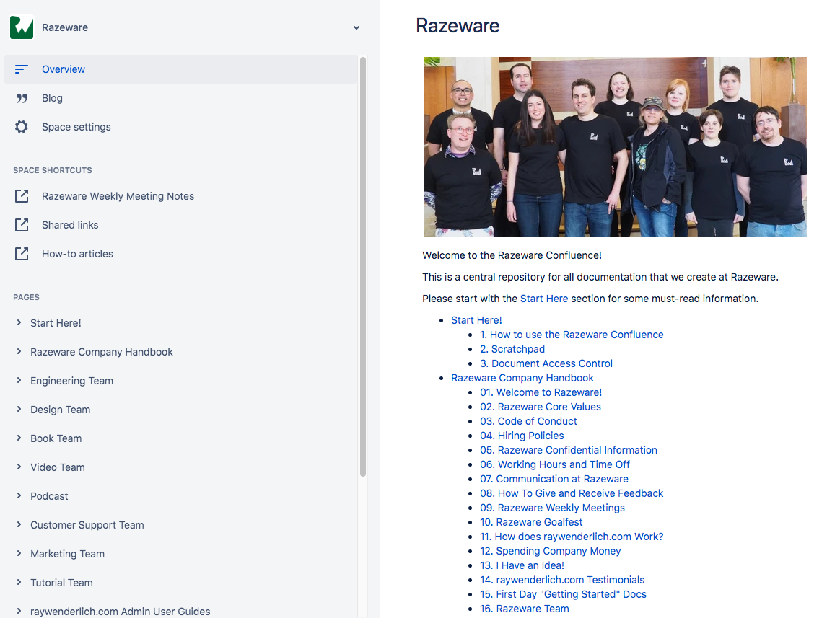This screenshot has height=618, width=840.
Task: Click the Razeware space logo icon
Action: click(22, 27)
